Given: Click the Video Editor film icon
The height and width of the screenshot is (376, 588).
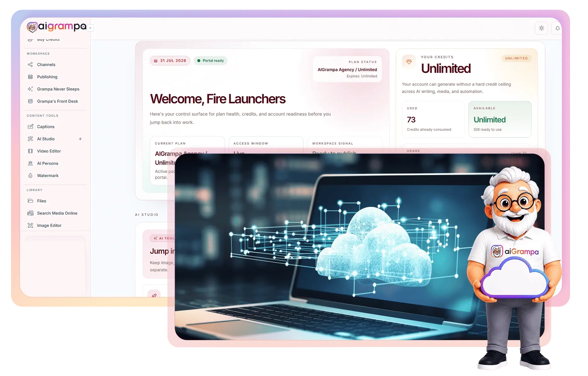Looking at the screenshot, I should [x=30, y=151].
